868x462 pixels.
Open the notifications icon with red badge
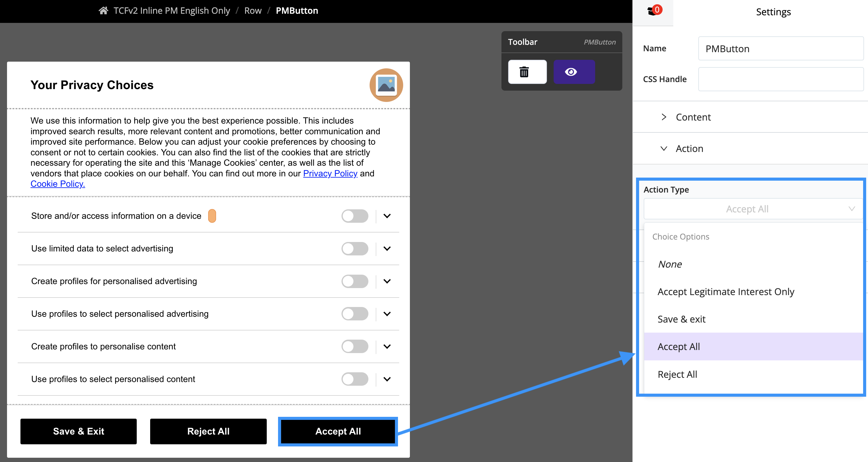[x=654, y=10]
